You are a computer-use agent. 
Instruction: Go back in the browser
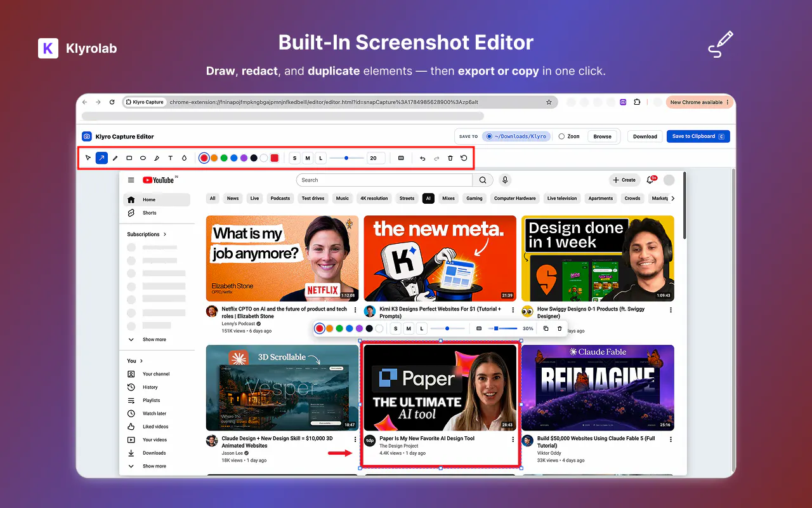85,102
